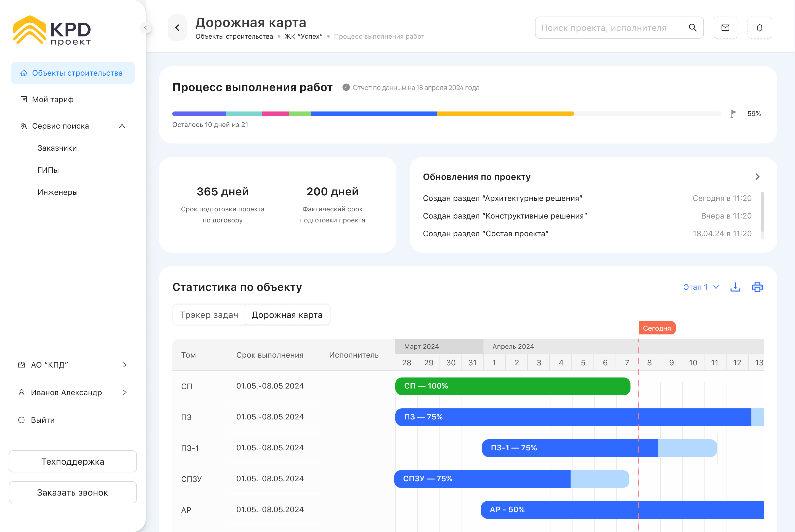Select Заказчики in search service

pos(57,148)
